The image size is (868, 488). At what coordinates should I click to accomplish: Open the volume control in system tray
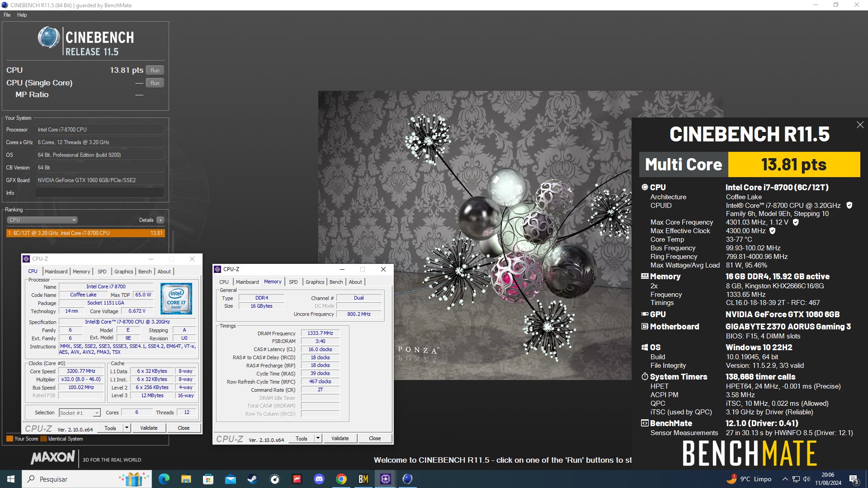click(x=807, y=479)
